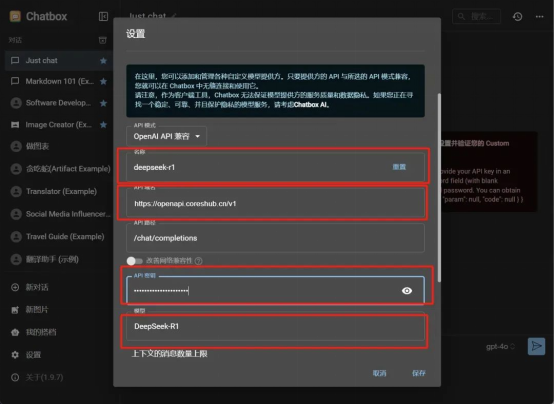Click the star beside Image Creator
Image resolution: width=554 pixels, height=404 pixels.
[x=103, y=125]
